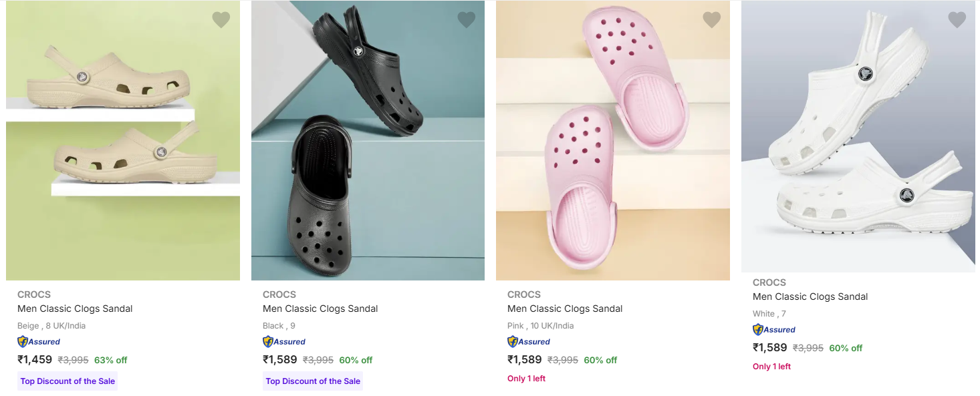Click heart icon on white Crocs

click(957, 20)
